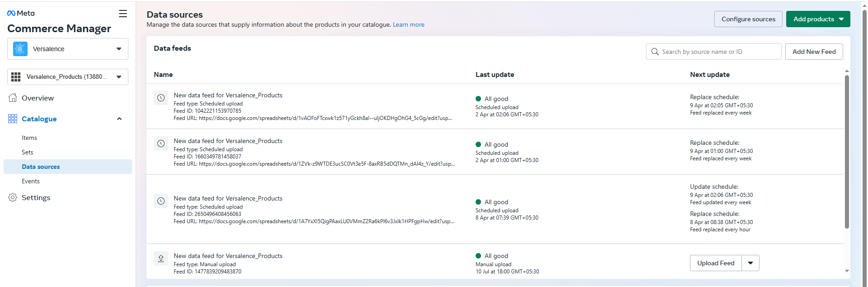
Task: Click the clock icon for feed 2650496408456063
Action: (161, 201)
